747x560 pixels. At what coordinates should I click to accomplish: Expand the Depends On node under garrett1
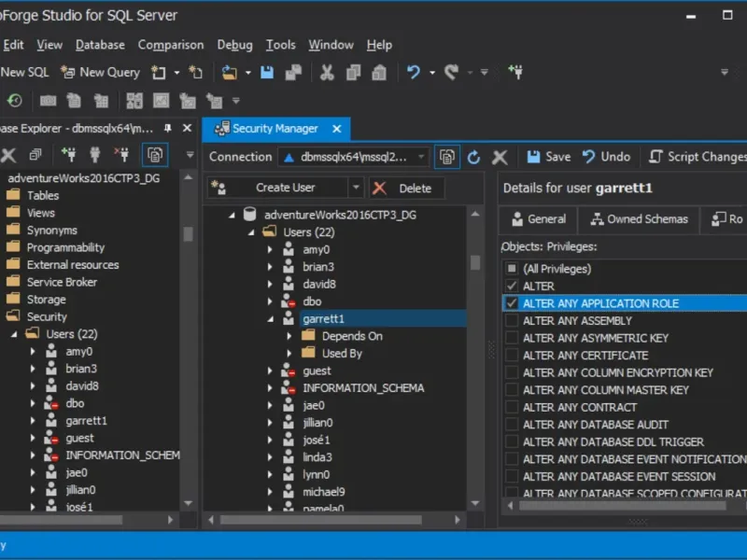coord(289,336)
